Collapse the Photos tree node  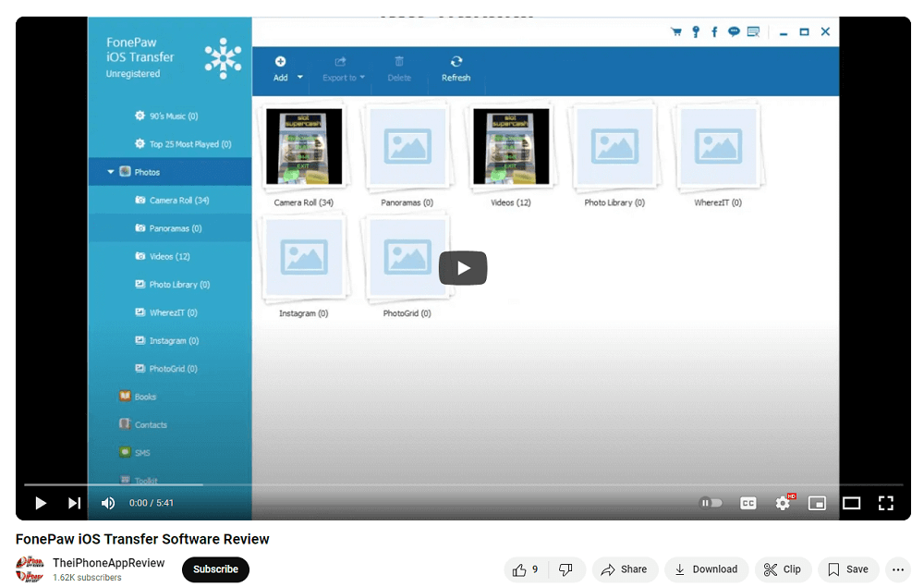(110, 172)
